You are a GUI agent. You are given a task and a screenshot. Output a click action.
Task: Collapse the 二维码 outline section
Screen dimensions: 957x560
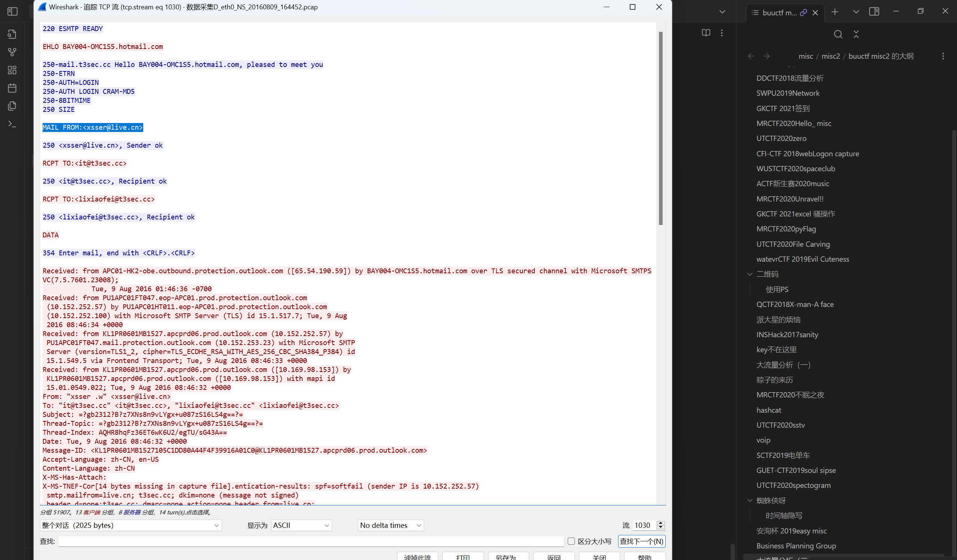(x=750, y=274)
